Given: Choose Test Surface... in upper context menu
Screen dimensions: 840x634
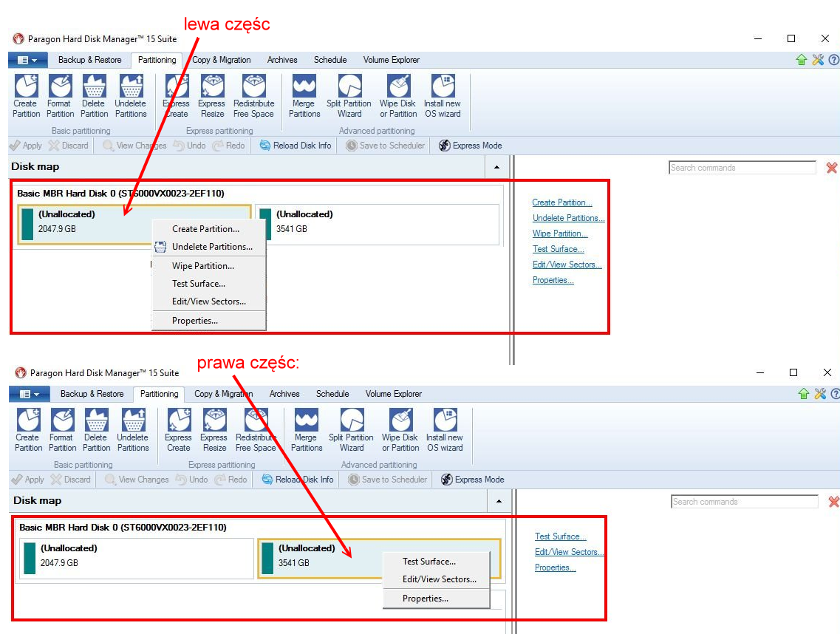Looking at the screenshot, I should click(x=209, y=284).
